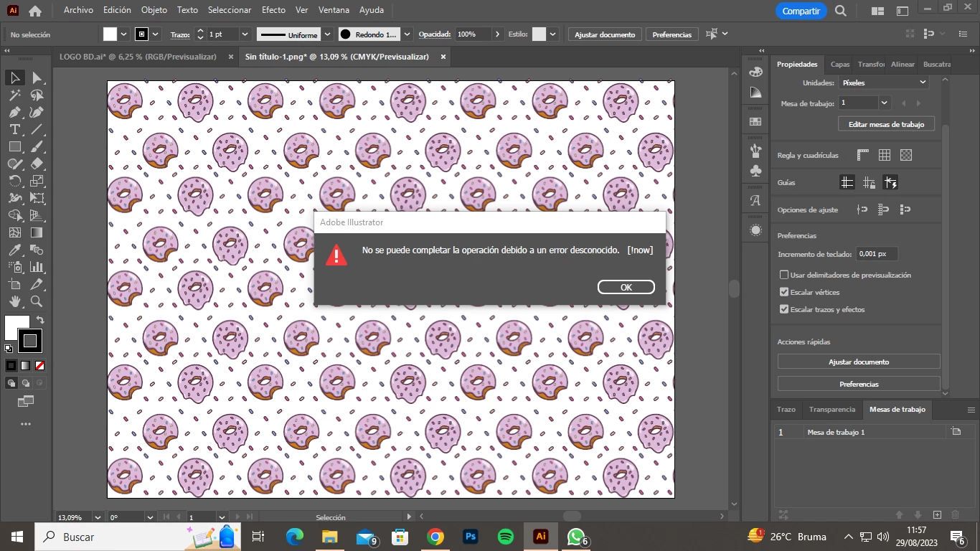This screenshot has width=980, height=551.
Task: Select the Blend tool
Action: [x=37, y=250]
